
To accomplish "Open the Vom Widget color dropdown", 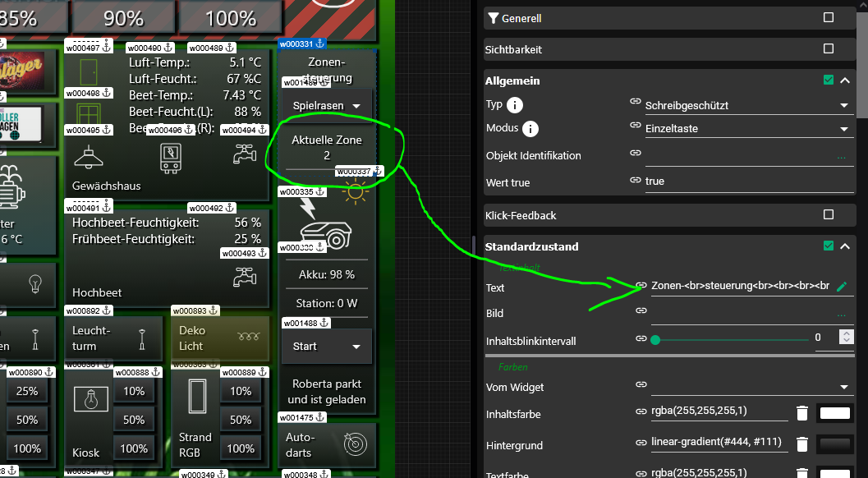I will 751,387.
